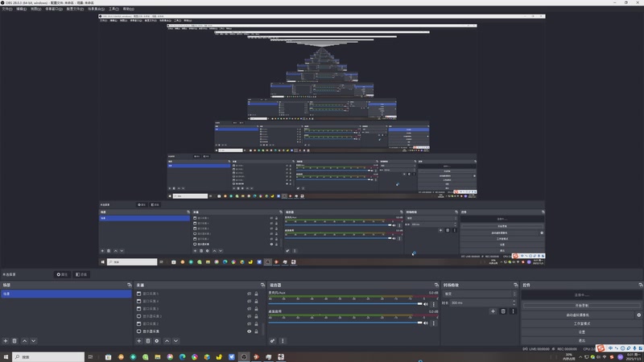This screenshot has height=362, width=644.
Task: Open the audio mixer panel's three-dot menu
Action: [283, 340]
